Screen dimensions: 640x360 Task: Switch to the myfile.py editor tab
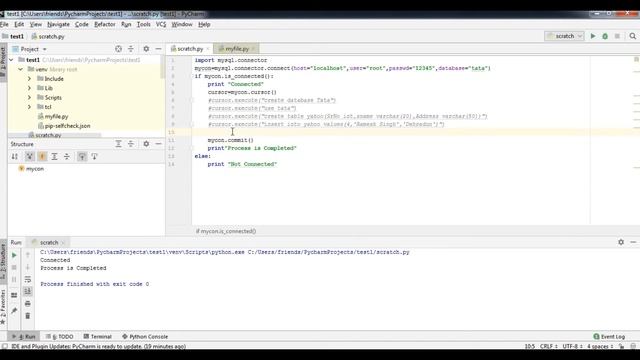pyautogui.click(x=236, y=49)
